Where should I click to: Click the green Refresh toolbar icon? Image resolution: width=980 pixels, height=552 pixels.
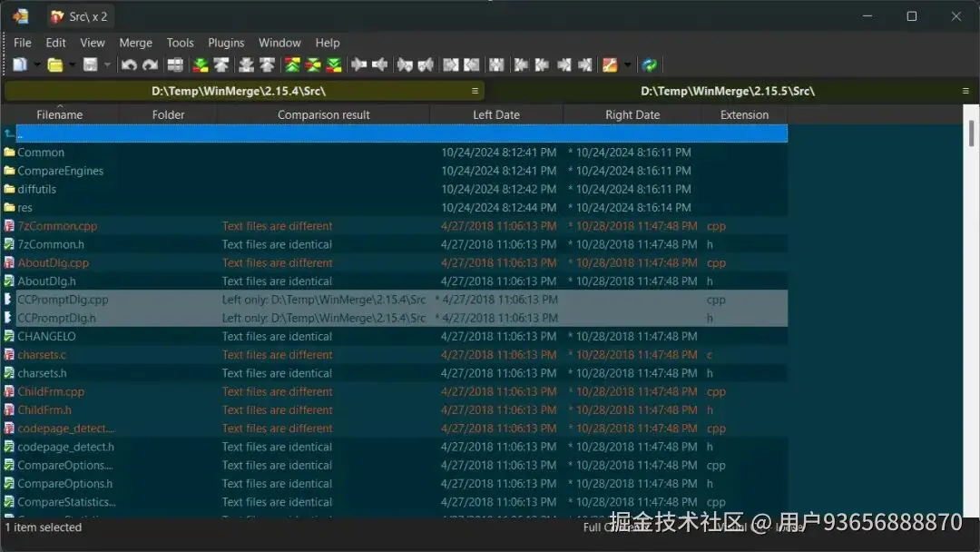click(650, 64)
